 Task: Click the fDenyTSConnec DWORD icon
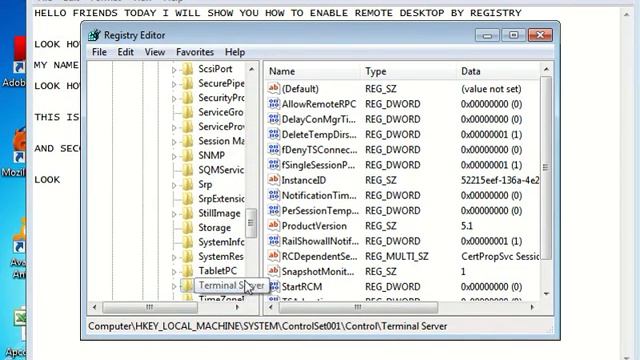tap(273, 149)
